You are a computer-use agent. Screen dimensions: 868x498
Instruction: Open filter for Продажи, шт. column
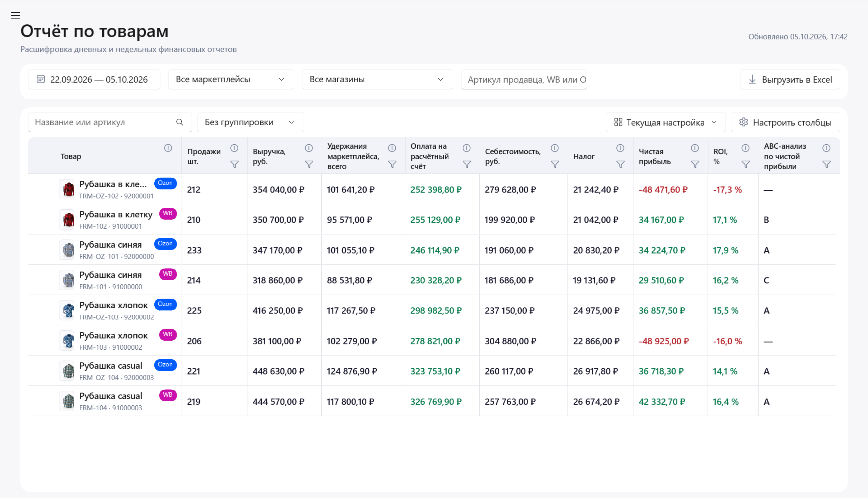coord(234,164)
